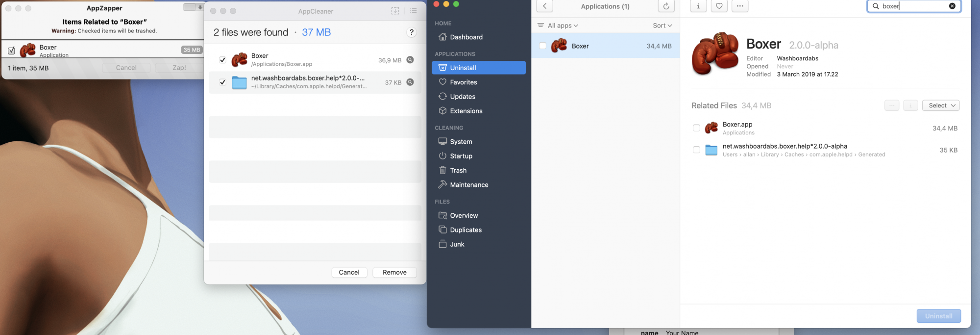
Task: Click the heart favorite toolbar button
Action: (719, 6)
